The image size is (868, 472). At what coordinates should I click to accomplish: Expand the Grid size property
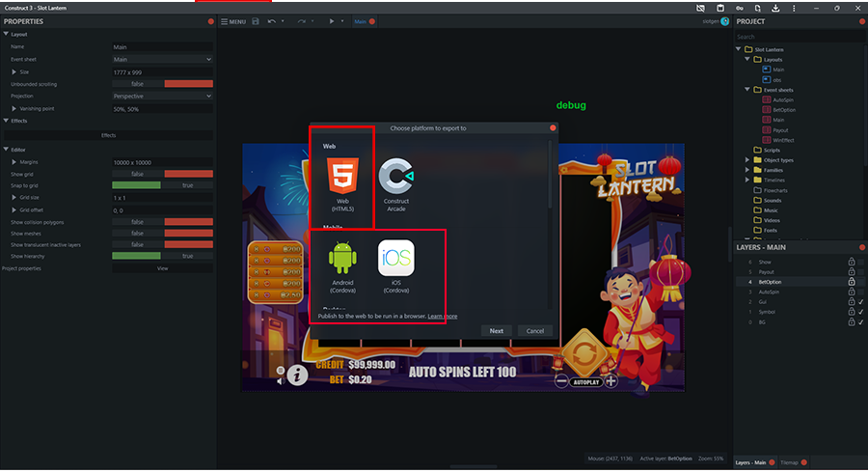pyautogui.click(x=14, y=197)
